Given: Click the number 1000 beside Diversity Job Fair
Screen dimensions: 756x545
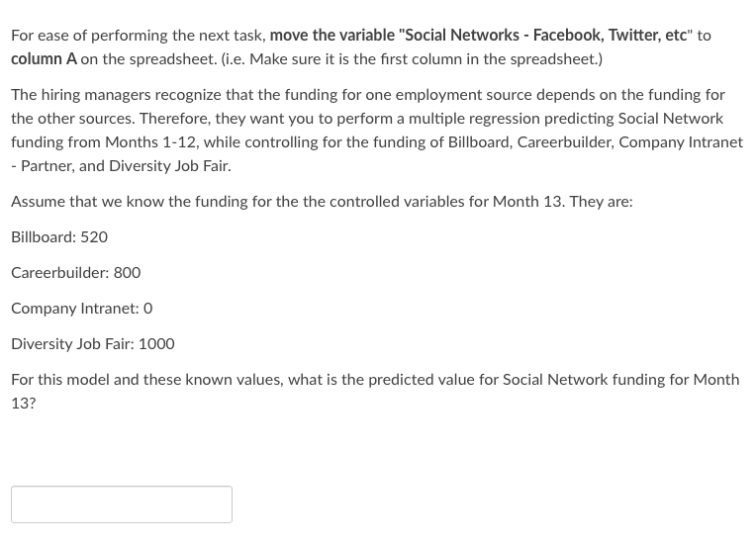Looking at the screenshot, I should pyautogui.click(x=156, y=344).
